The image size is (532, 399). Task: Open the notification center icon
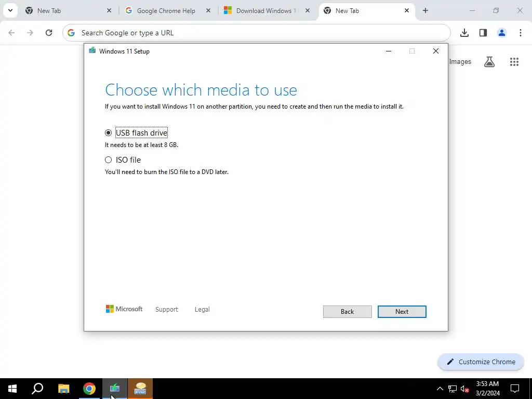(x=515, y=389)
